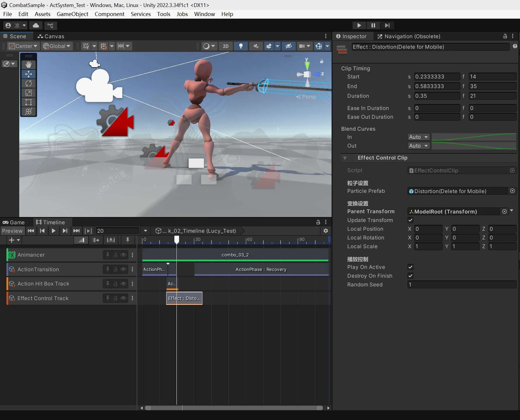Select the Scale tool
The height and width of the screenshot is (420, 520).
pos(29,93)
